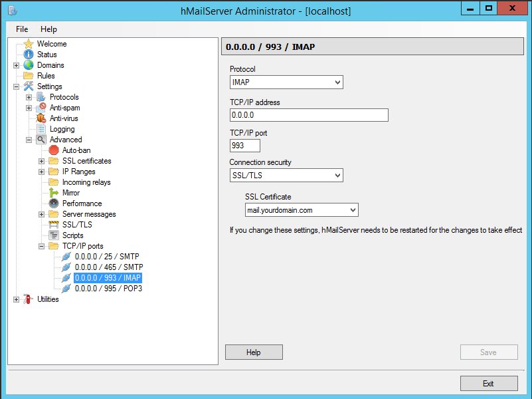Click the Status info icon
The height and width of the screenshot is (399, 532).
pyautogui.click(x=29, y=55)
